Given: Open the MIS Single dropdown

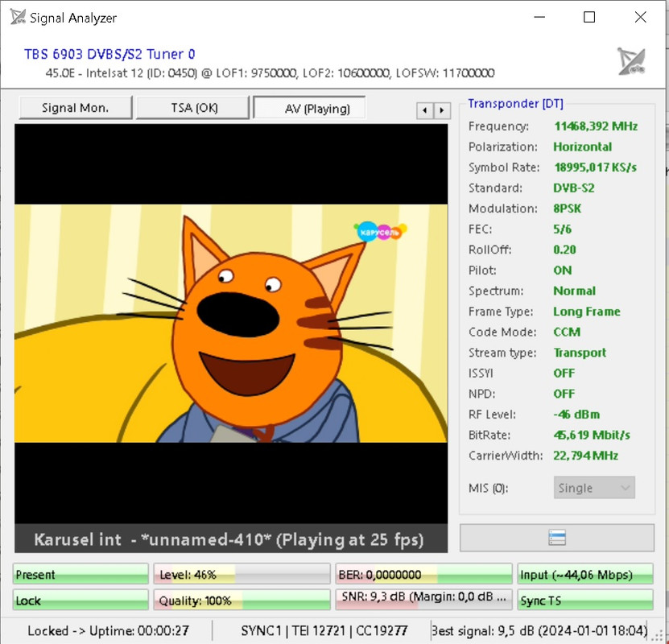Looking at the screenshot, I should coord(594,488).
